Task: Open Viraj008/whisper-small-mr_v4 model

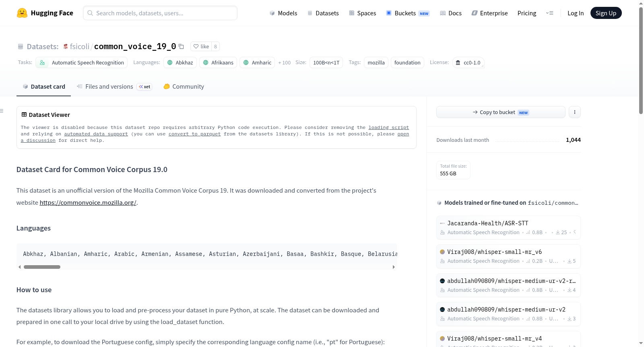Action: click(508, 339)
